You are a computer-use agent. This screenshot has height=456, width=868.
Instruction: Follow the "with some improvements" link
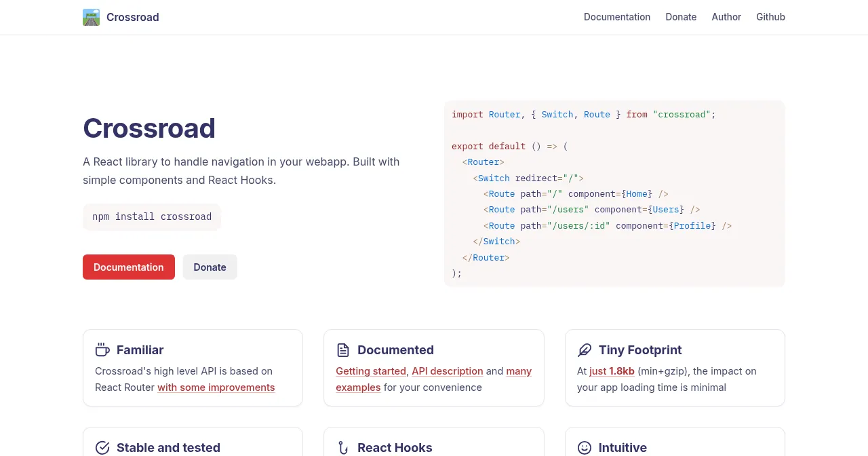click(216, 387)
